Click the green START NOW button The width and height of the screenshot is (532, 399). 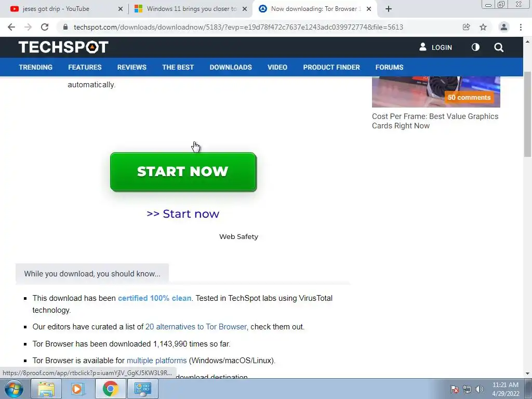[x=183, y=172]
